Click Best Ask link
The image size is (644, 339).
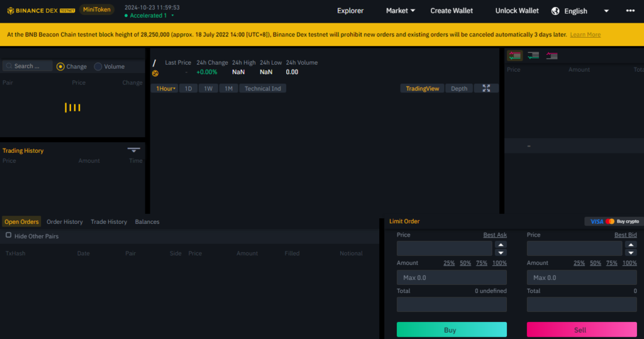click(x=495, y=235)
